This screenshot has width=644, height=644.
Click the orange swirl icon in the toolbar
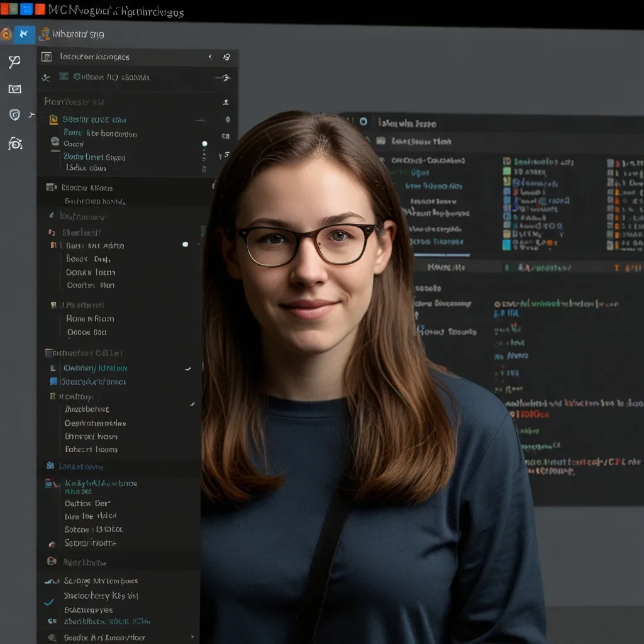tap(6, 34)
